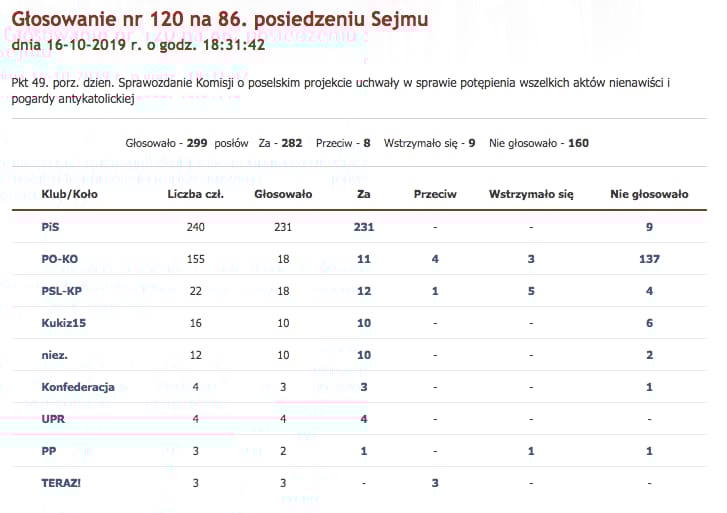Screen dimensions: 727x513
Task: Open the TERAZ! group link
Action: coord(61,483)
